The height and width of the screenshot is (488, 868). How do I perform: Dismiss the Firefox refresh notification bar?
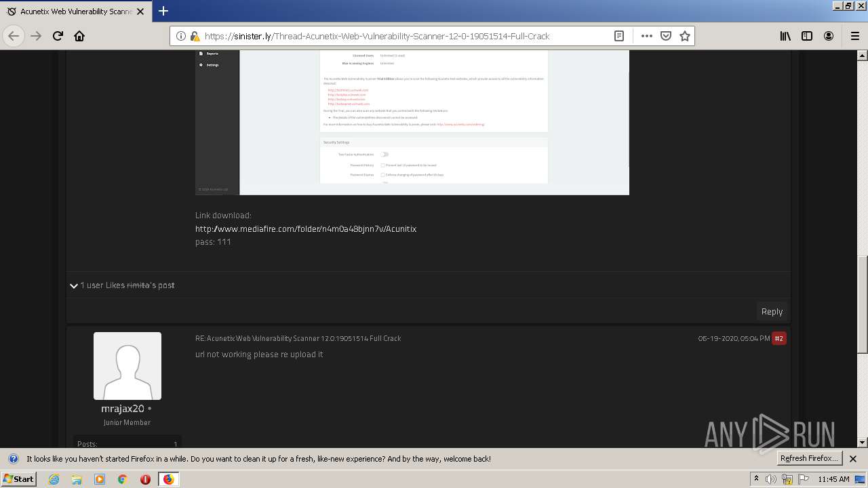point(853,459)
